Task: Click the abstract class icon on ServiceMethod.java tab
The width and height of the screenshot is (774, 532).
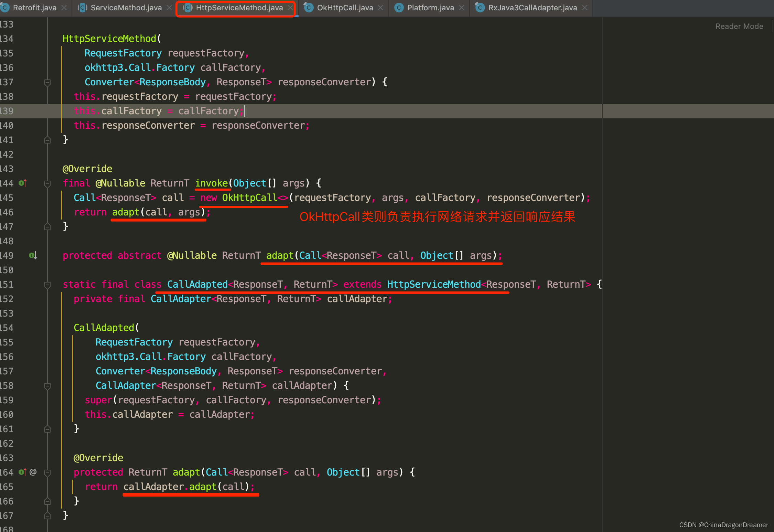Action: [x=83, y=8]
